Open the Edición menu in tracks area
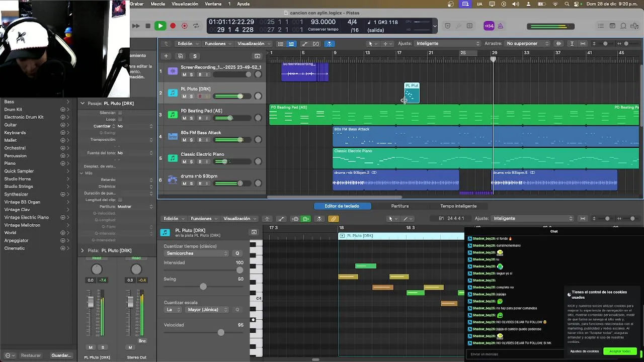Image resolution: width=644 pixels, height=362 pixels. 187,44
